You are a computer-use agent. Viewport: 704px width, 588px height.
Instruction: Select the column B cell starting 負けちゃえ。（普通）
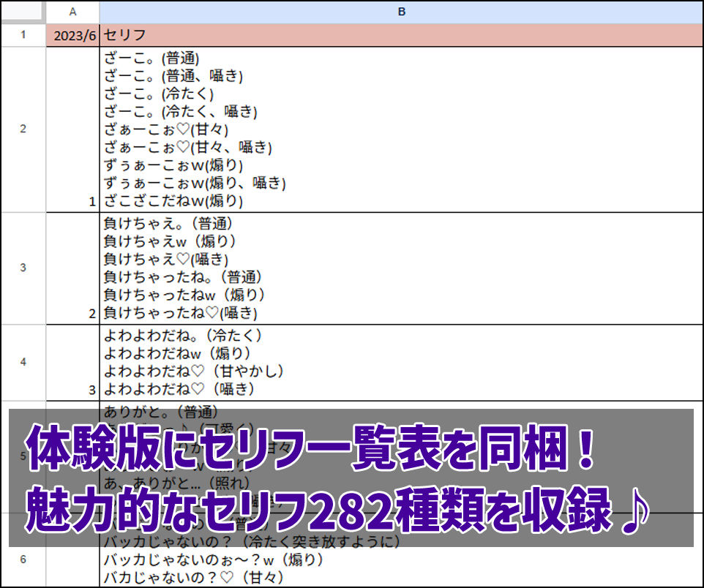click(x=401, y=268)
